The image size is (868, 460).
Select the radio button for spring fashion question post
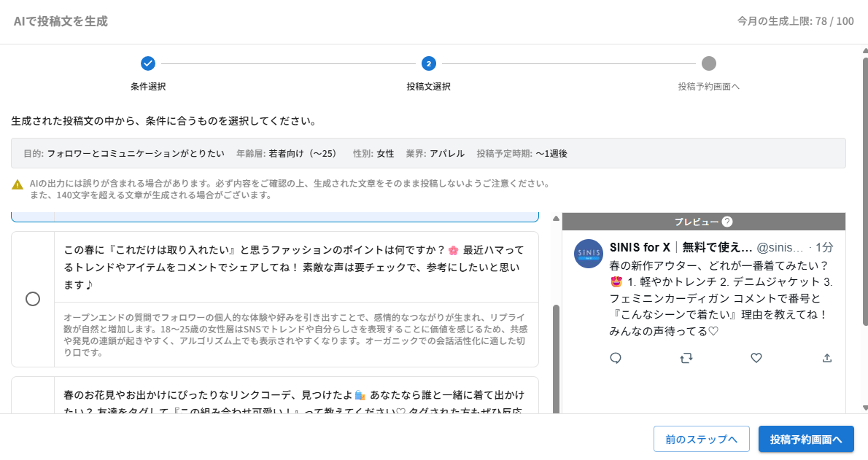pos(33,299)
